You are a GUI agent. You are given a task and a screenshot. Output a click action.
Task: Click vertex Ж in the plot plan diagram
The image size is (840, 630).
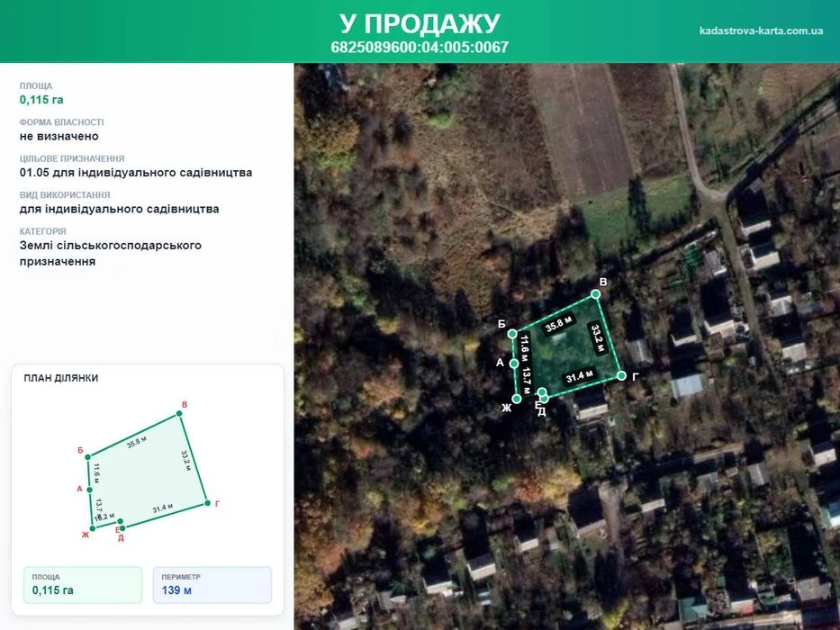pyautogui.click(x=92, y=528)
